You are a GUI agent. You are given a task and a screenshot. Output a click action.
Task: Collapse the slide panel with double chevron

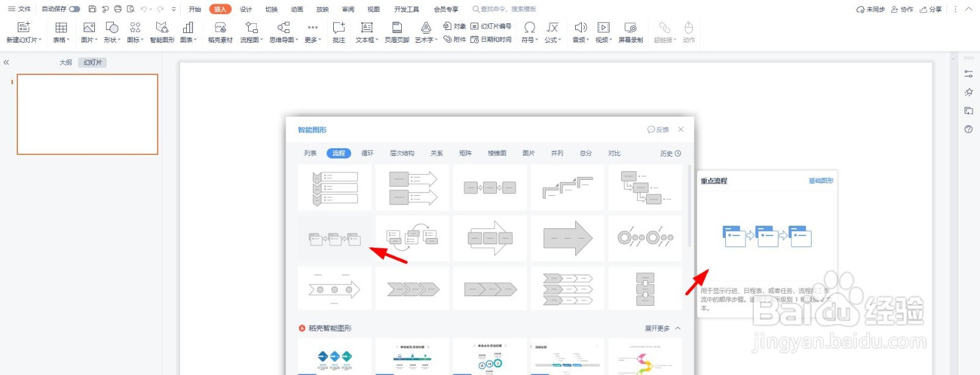[x=6, y=62]
